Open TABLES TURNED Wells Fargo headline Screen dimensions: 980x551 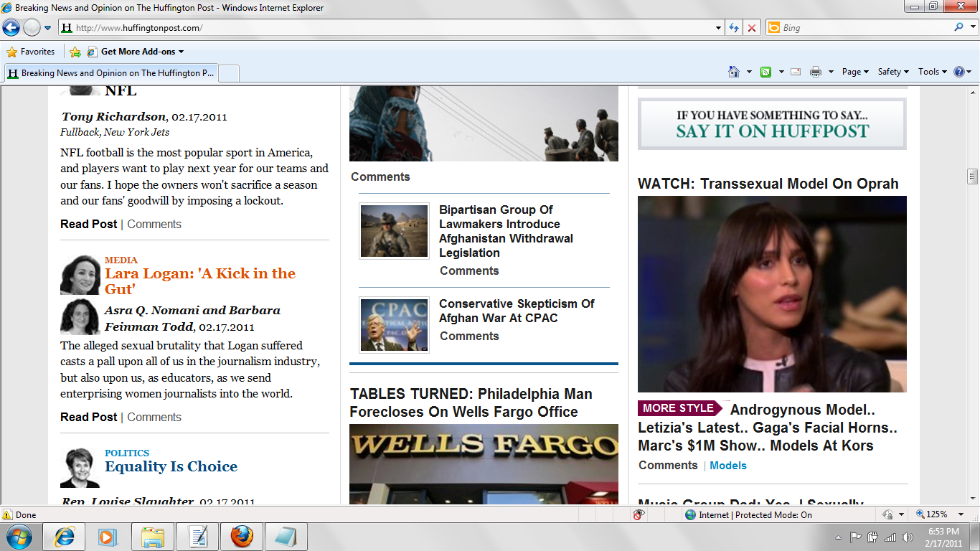[x=471, y=402]
